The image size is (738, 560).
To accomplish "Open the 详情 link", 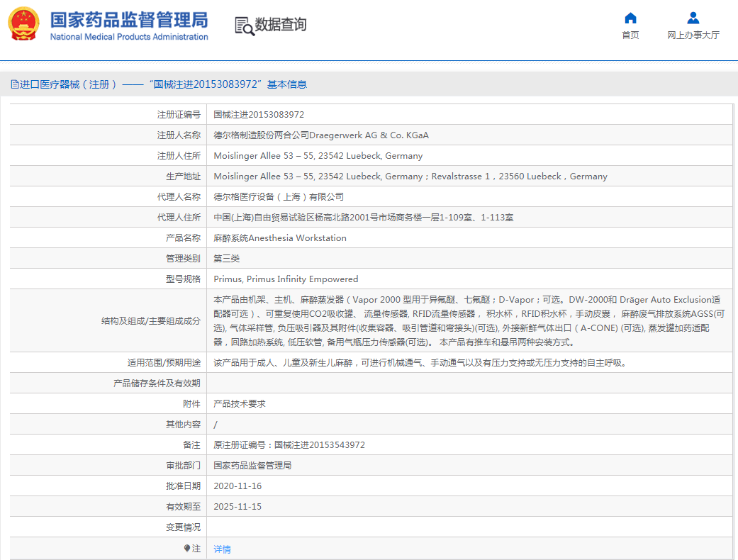I will [x=223, y=549].
